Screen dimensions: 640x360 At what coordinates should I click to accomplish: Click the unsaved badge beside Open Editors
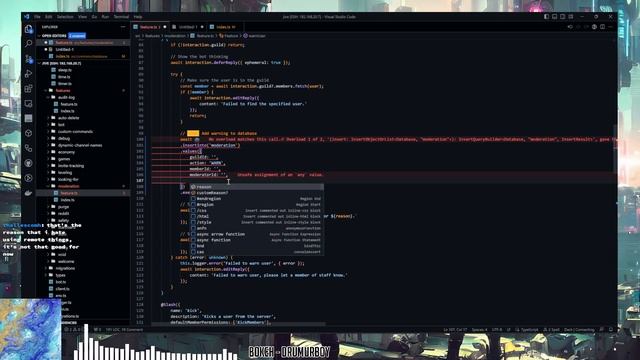pyautogui.click(x=77, y=36)
